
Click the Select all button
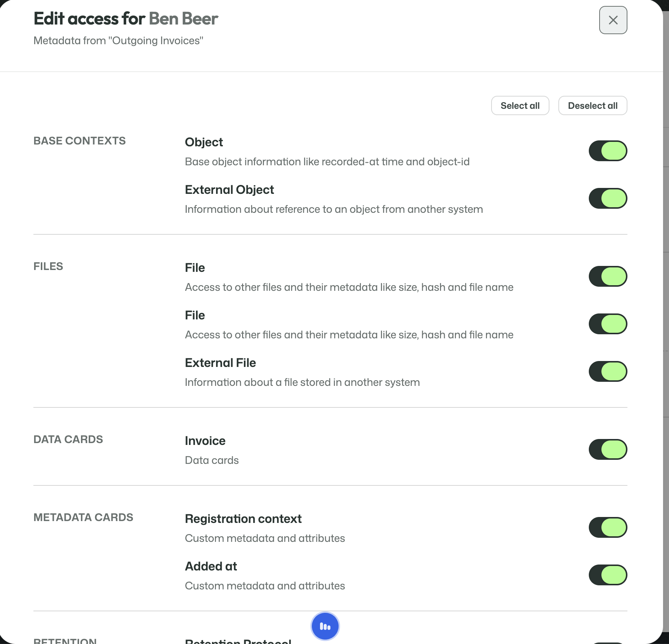520,105
